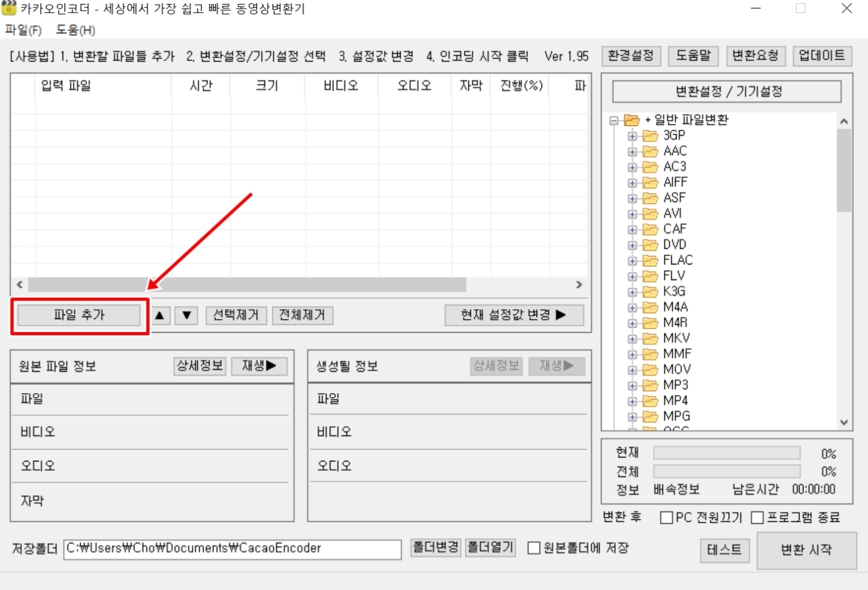Expand the FLAC tree node
The image size is (868, 590).
632,261
